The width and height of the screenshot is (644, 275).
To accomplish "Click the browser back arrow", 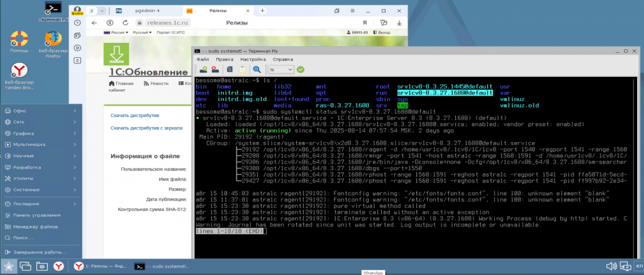I will 94,23.
